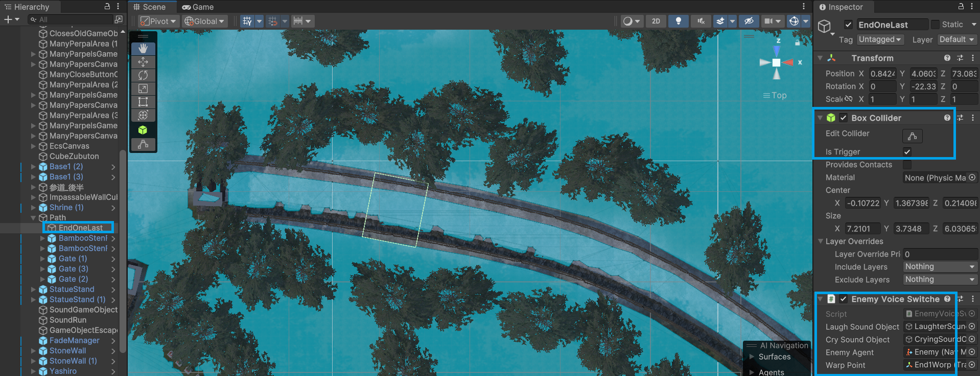Enable the Static checkbox
The image size is (980, 376).
tap(935, 25)
